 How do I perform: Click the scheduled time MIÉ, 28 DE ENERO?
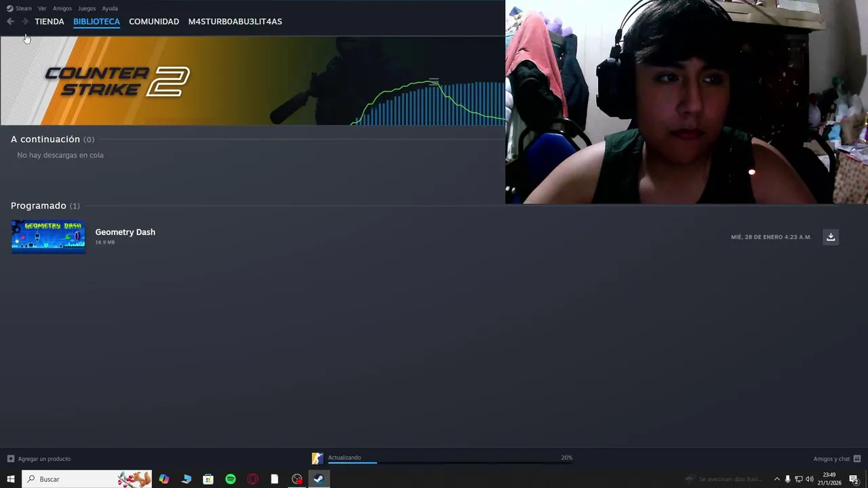(x=771, y=237)
